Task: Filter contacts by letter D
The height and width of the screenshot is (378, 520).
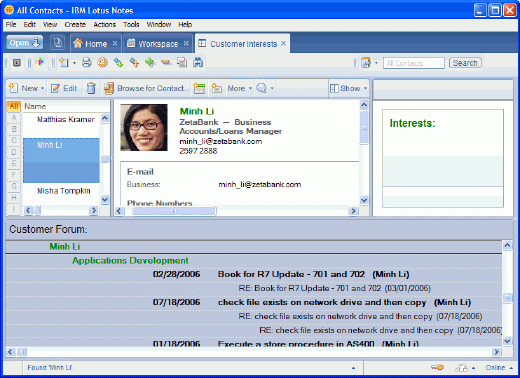Action: click(14, 152)
